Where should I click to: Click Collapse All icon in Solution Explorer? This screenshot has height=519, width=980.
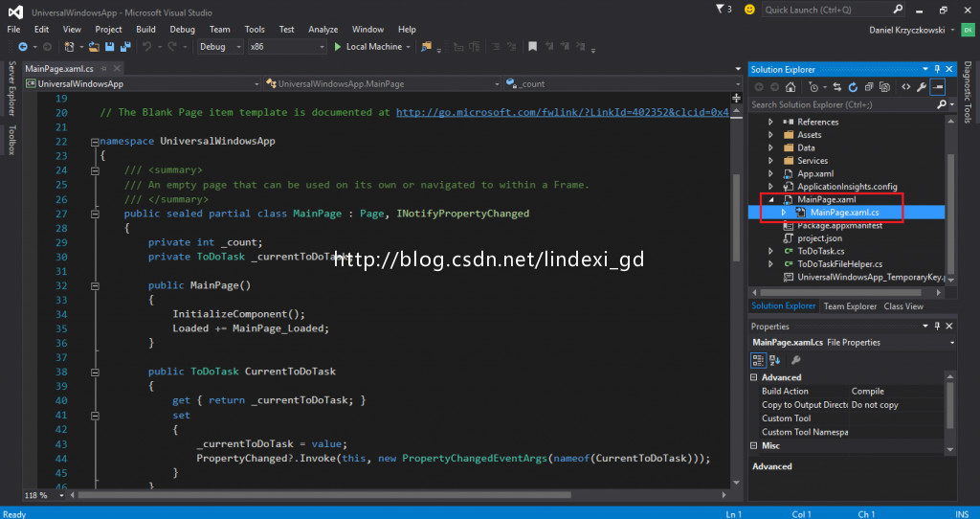[x=869, y=87]
